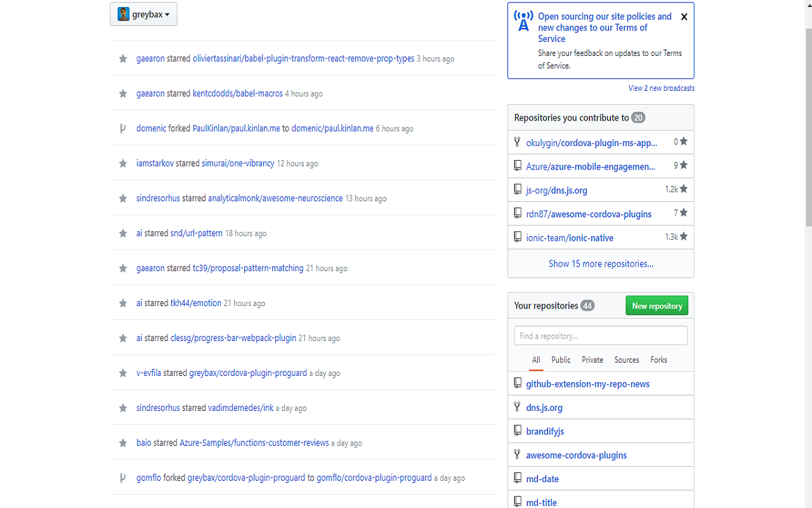
Task: Click the repository icon beside github-extension-my-repo-news
Action: [517, 383]
